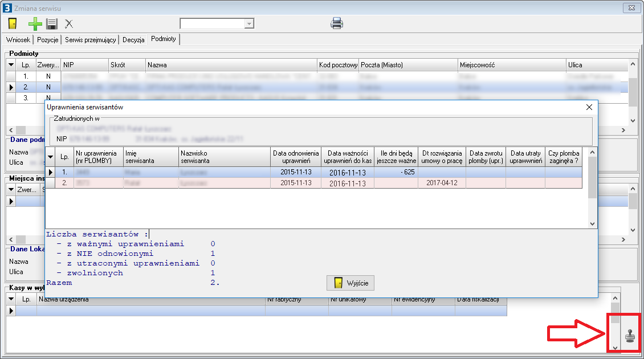Open the Serwis przejmujący tab
644x359 pixels.
(x=91, y=40)
